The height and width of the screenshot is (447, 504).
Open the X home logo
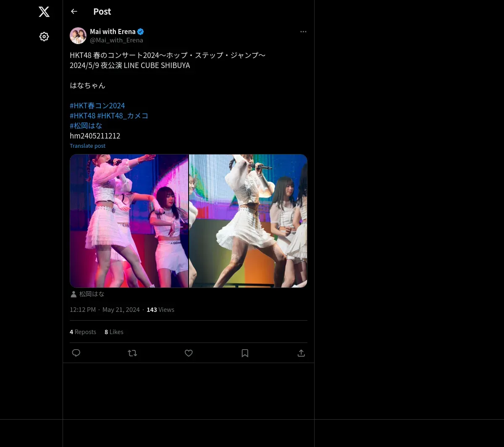pos(44,12)
